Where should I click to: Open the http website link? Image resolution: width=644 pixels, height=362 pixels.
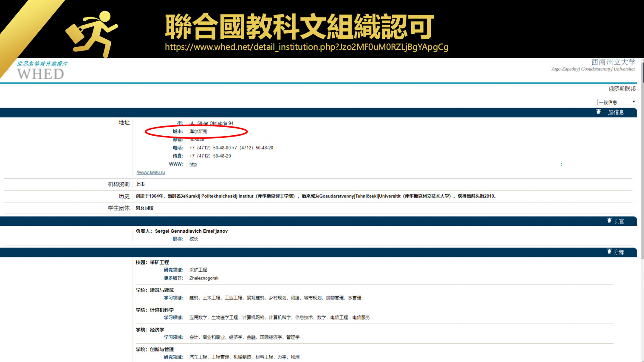click(193, 164)
